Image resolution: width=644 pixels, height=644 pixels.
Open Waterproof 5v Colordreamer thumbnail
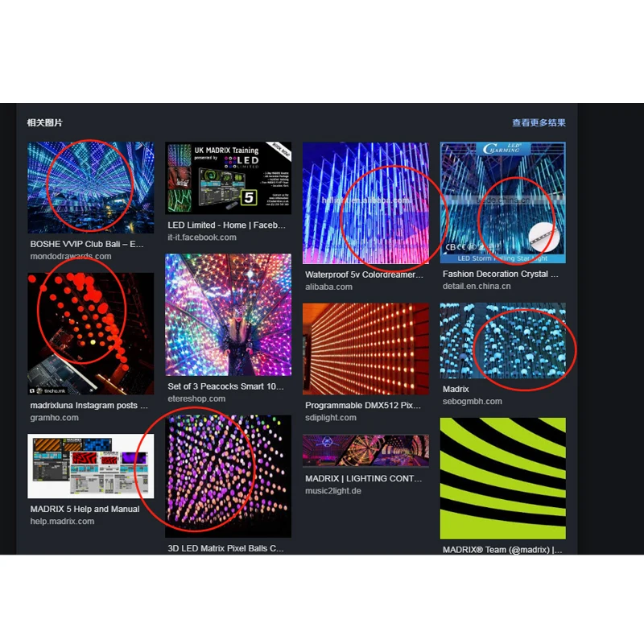point(365,203)
